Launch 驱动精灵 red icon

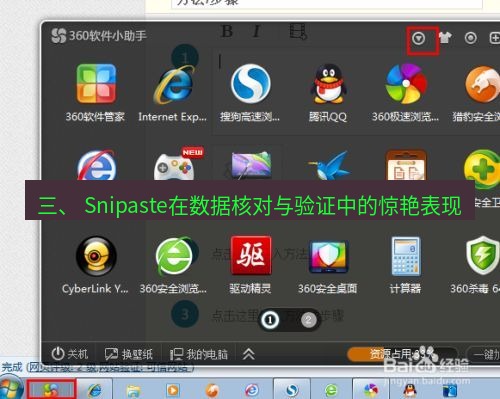[x=251, y=255]
